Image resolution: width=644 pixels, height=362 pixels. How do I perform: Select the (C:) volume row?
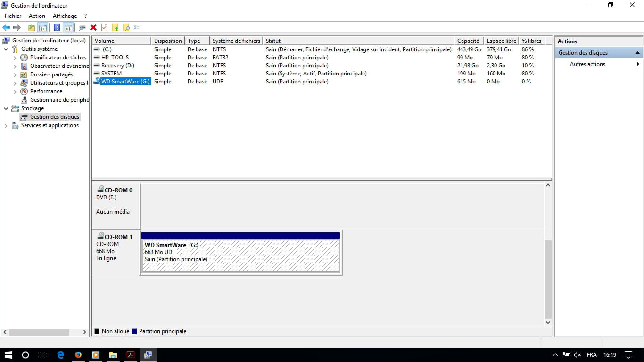pyautogui.click(x=322, y=49)
